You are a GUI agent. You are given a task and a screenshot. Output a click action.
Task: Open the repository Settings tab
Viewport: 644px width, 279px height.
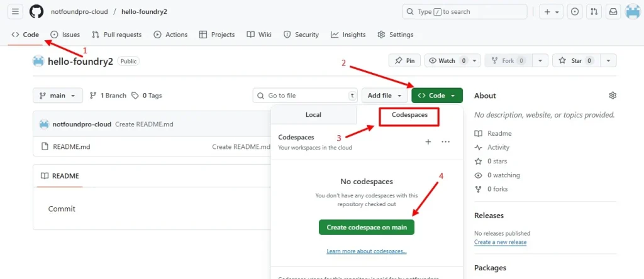click(395, 35)
